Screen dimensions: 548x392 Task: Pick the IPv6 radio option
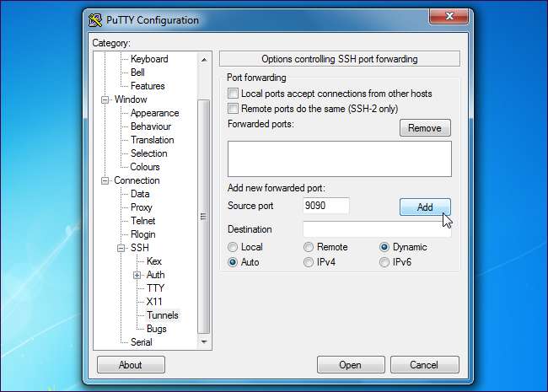[385, 262]
